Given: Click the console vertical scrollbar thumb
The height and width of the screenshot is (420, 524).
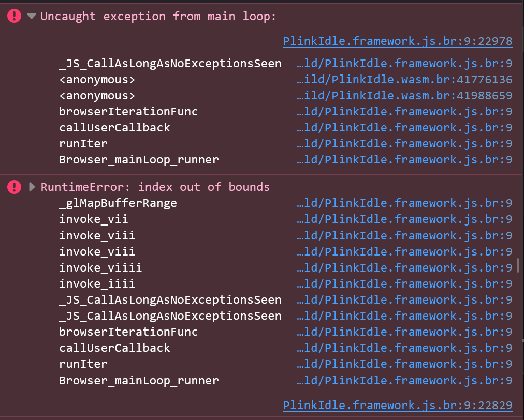Looking at the screenshot, I should click(x=518, y=265).
